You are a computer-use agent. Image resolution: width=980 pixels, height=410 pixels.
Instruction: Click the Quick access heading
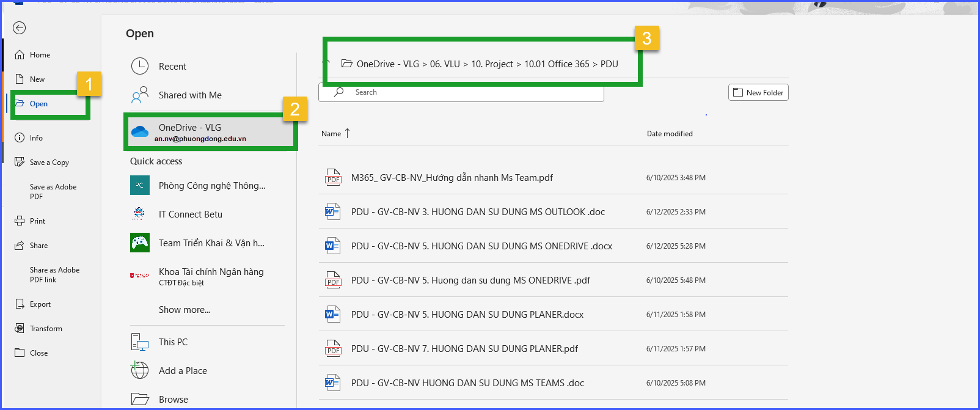click(x=156, y=161)
